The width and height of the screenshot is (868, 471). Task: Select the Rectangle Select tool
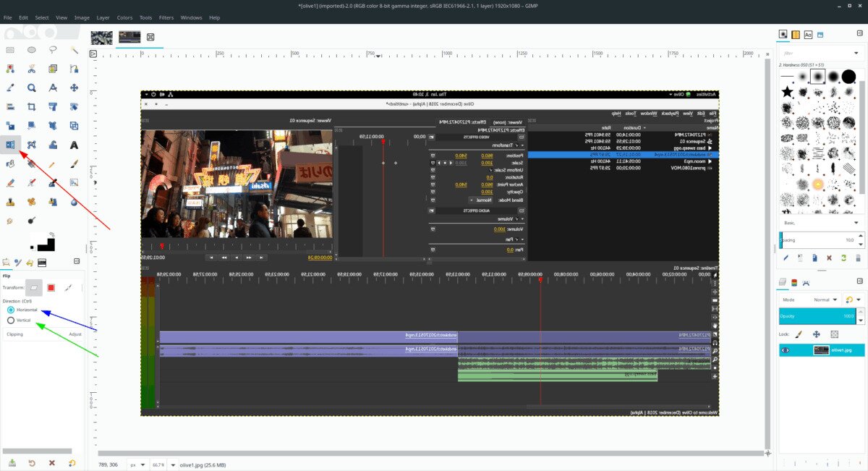click(x=10, y=50)
